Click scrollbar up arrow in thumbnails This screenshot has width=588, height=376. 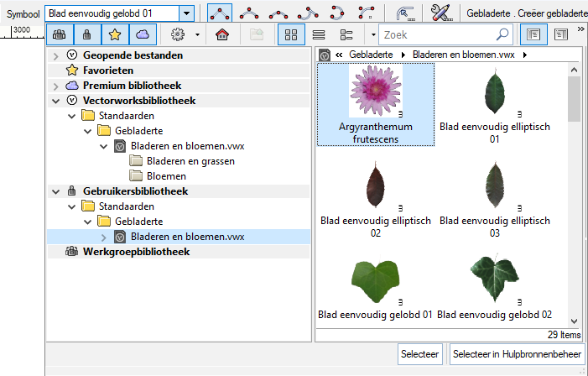574,70
